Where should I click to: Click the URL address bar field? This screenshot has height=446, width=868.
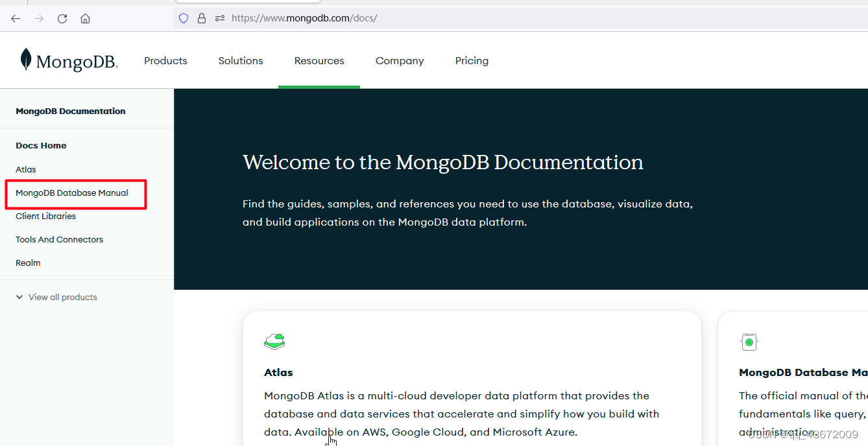coord(521,18)
